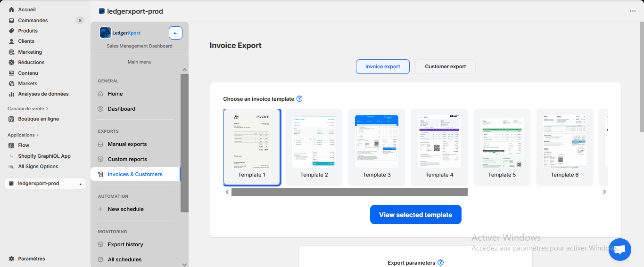644x267 pixels.
Task: Click the Réductions discount icon
Action: pos(11,62)
